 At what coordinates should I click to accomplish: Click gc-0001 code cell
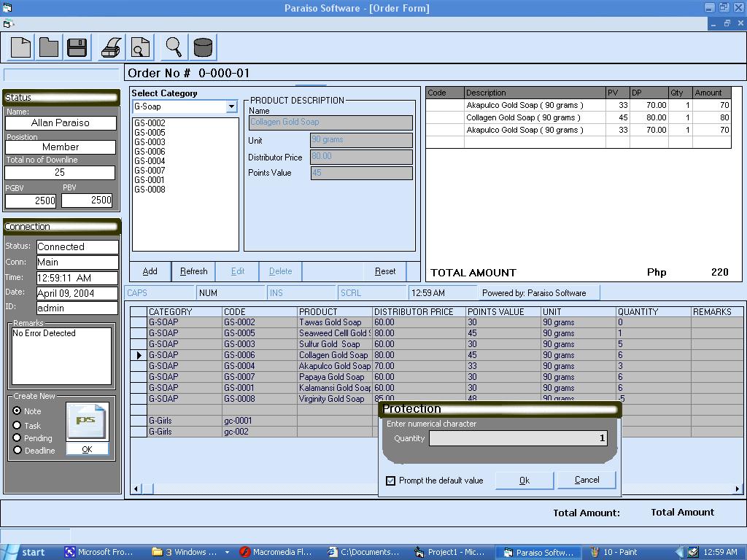[x=260, y=421]
